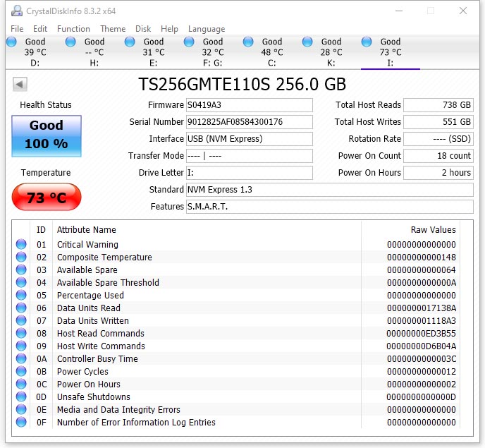485x448 pixels.
Task: Select raw value 000000017138A
Action: (422, 308)
